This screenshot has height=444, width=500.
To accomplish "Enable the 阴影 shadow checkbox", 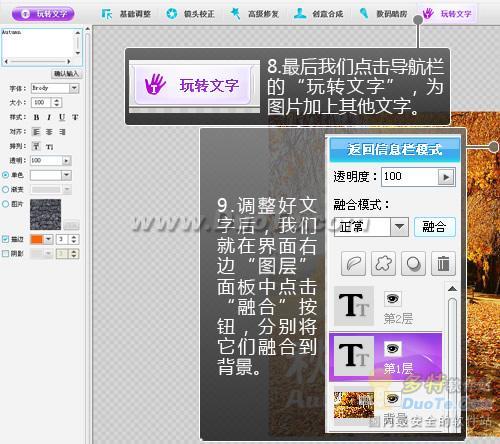I will [x=5, y=254].
